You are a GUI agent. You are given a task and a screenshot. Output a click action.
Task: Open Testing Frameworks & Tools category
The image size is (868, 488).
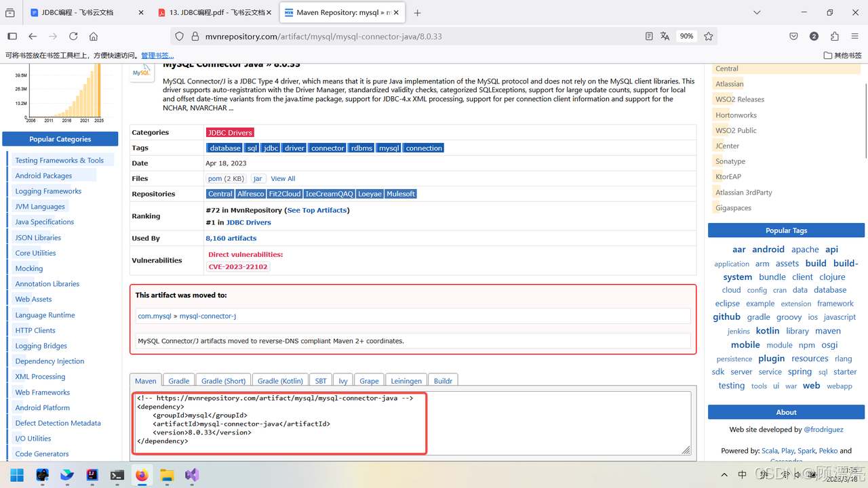tap(60, 161)
